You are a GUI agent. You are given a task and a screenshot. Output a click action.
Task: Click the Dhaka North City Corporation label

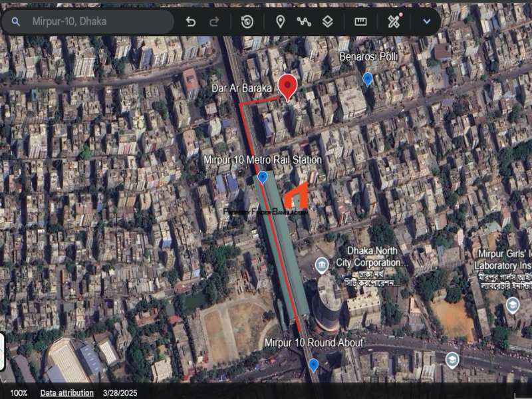pos(372,268)
